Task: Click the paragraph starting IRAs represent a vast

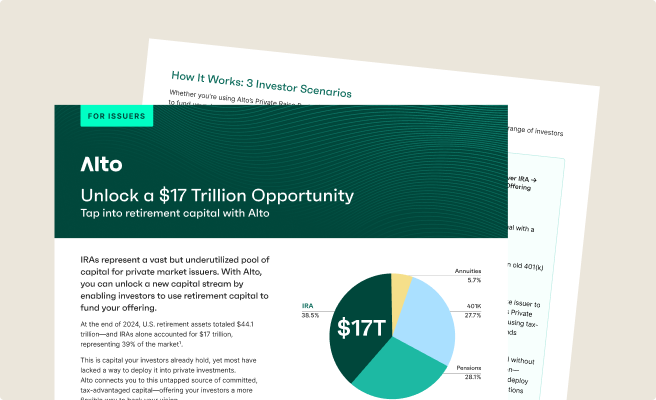Action: click(175, 284)
